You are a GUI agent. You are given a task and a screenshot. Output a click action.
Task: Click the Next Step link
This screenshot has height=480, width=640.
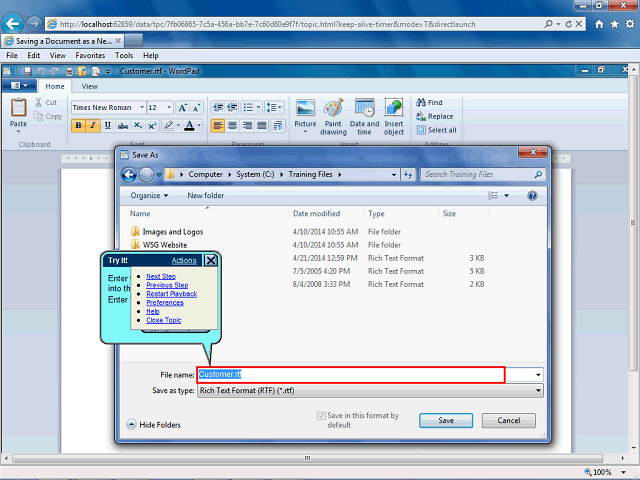161,276
